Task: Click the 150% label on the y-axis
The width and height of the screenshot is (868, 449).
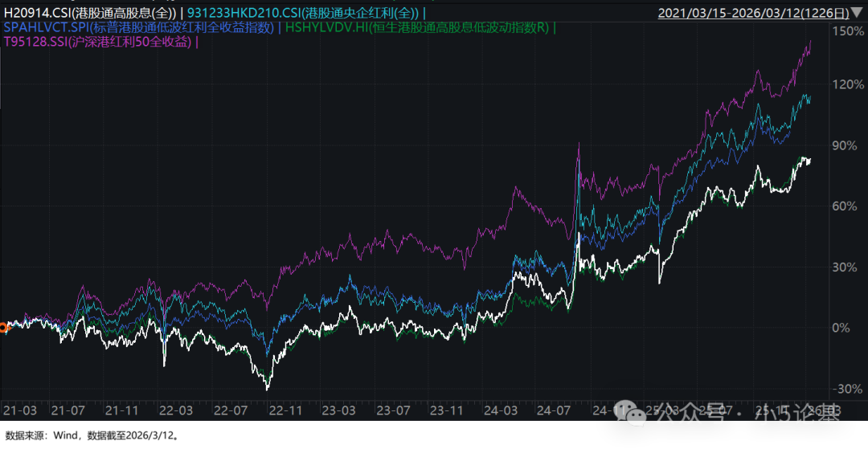Action: point(850,31)
